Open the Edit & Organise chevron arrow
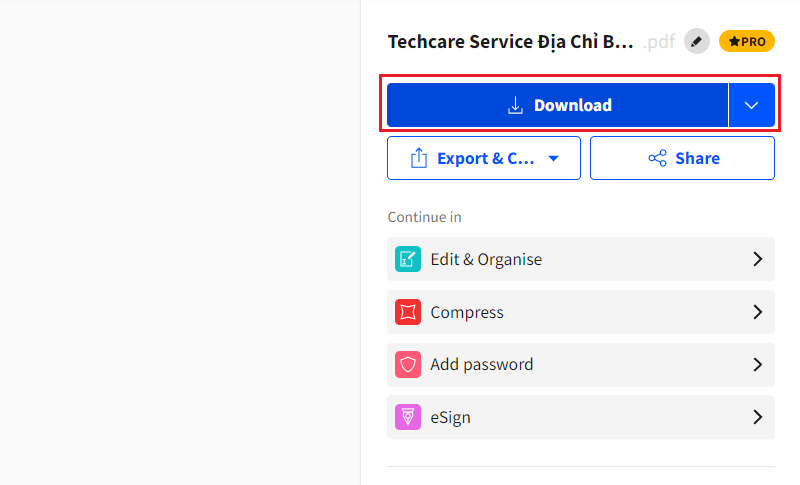Screen dimensions: 800x485 757,259
